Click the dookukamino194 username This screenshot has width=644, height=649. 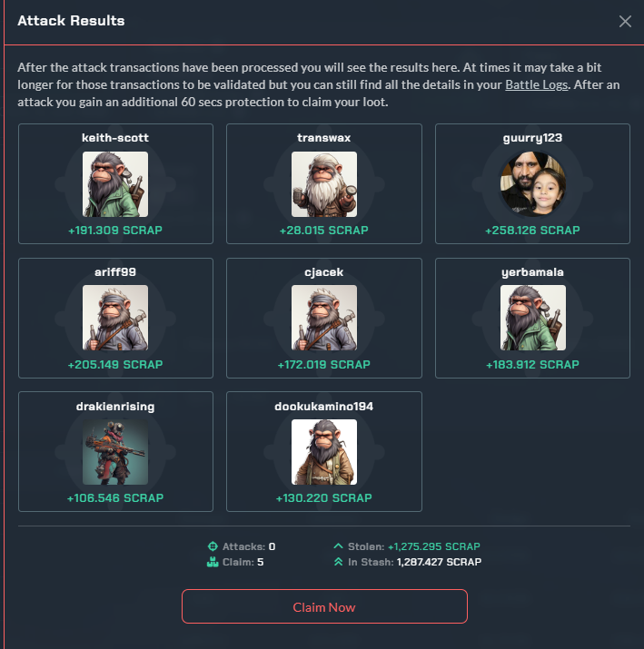tap(324, 407)
